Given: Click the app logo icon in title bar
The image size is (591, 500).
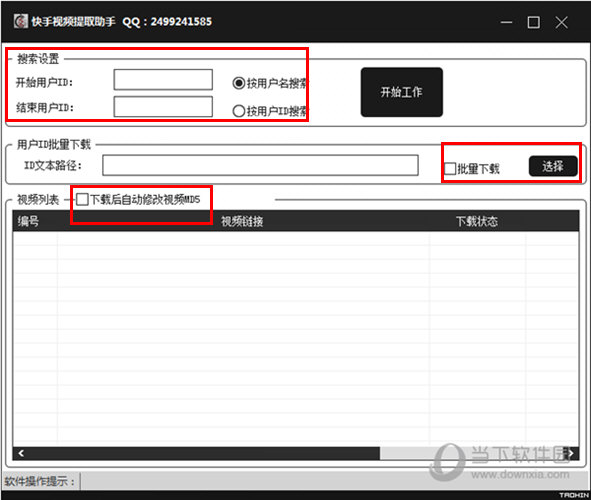Looking at the screenshot, I should click(x=21, y=21).
